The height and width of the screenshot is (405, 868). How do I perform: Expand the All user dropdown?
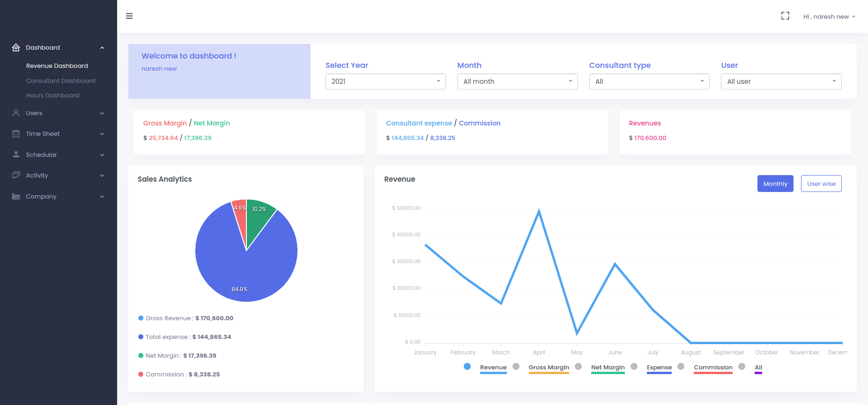pyautogui.click(x=781, y=81)
